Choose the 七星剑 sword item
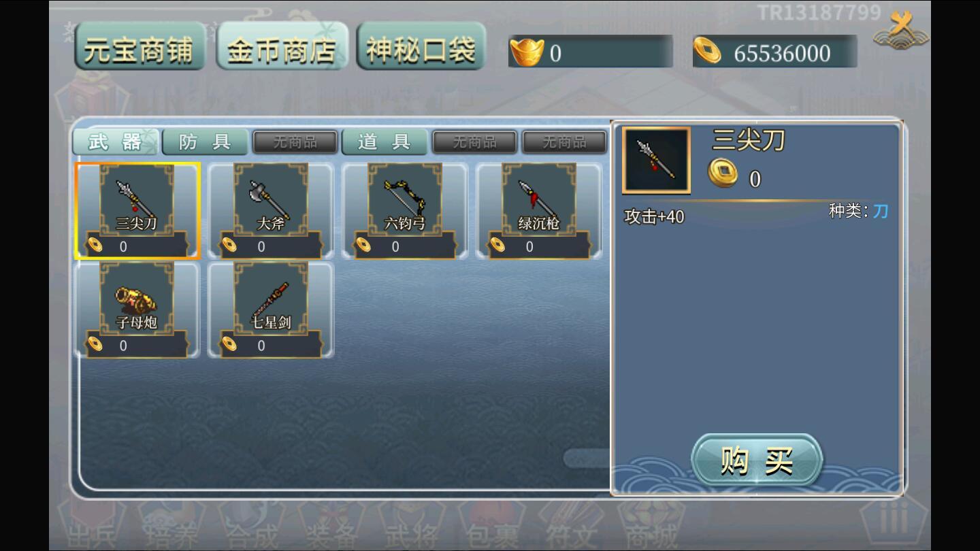The height and width of the screenshot is (551, 980). pyautogui.click(x=271, y=310)
